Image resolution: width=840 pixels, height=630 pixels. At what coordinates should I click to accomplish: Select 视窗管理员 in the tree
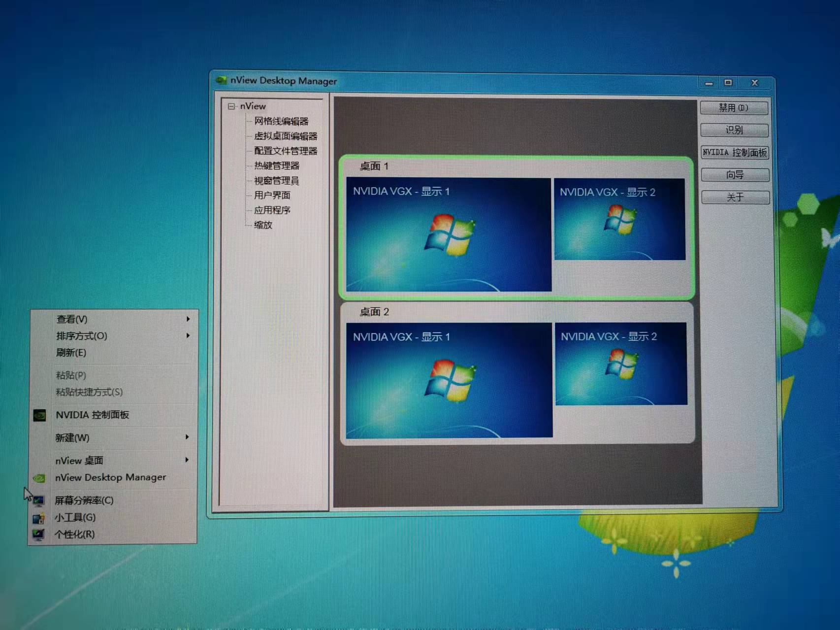click(x=277, y=180)
